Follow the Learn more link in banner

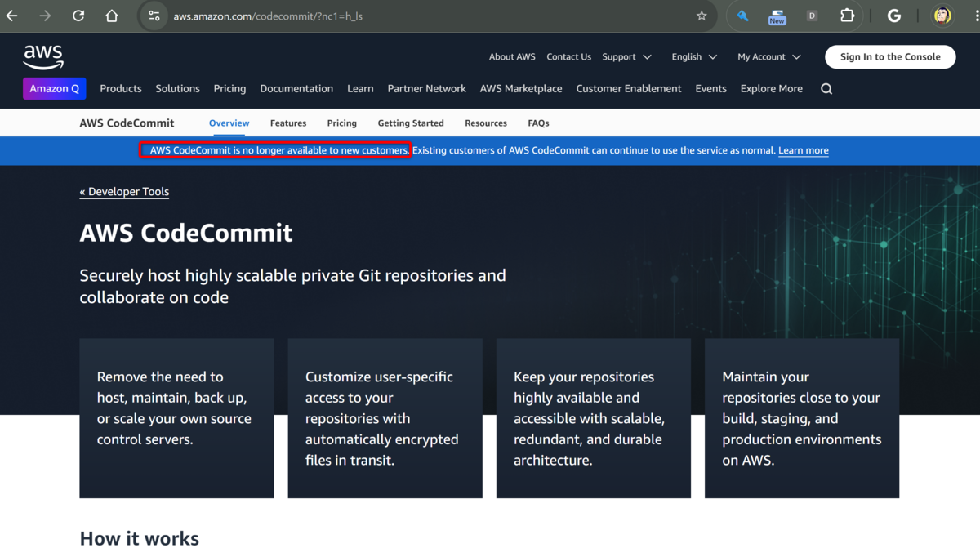(x=804, y=150)
